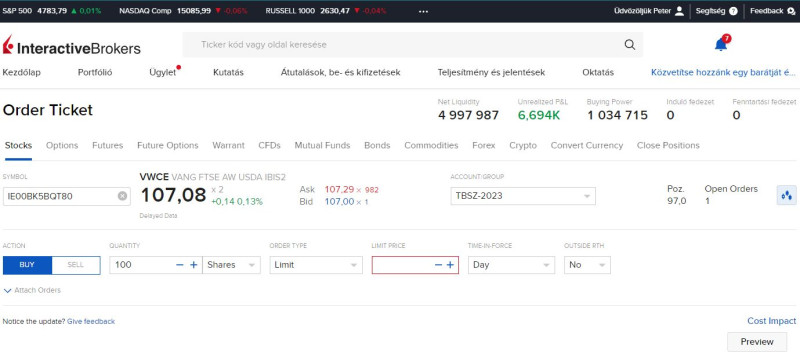
Task: Click the Közvetítse hozzánk egy barátját link
Action: click(723, 72)
